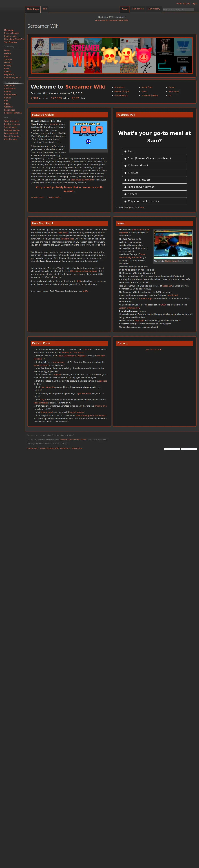This screenshot has height=868, width=199.
Task: Open Disclaimers in the footer
Action: click(65, 448)
